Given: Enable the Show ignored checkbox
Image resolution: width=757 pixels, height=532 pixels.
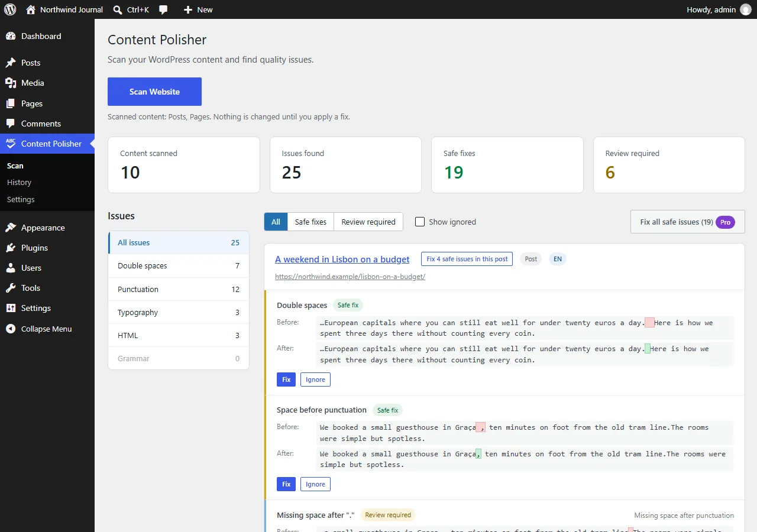Looking at the screenshot, I should [x=420, y=222].
